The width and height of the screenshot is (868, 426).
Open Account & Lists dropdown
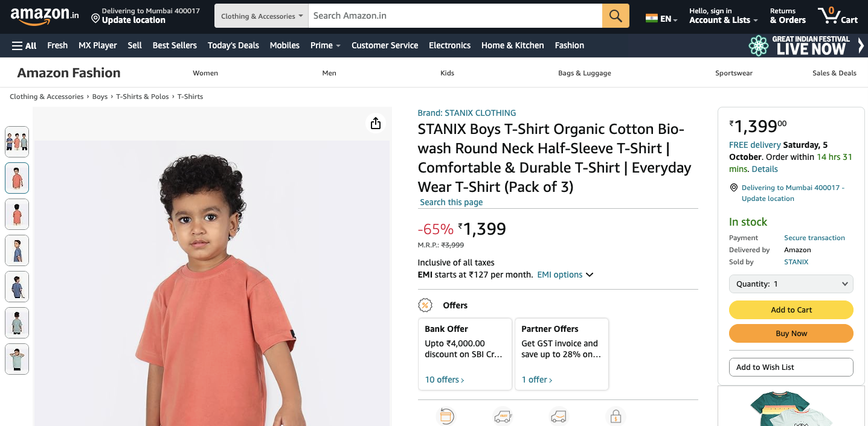[x=723, y=16]
